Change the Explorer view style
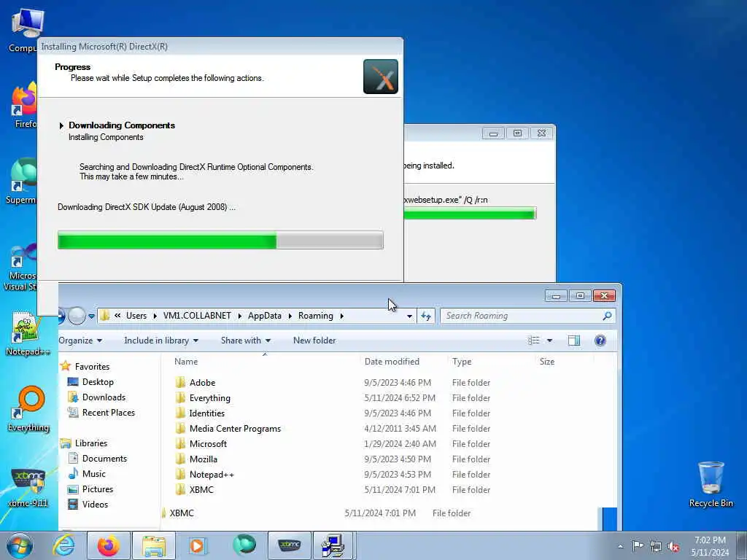The width and height of the screenshot is (747, 560). point(533,340)
